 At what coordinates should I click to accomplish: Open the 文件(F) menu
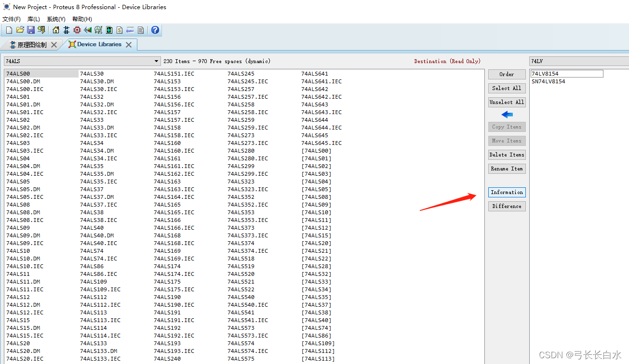12,19
